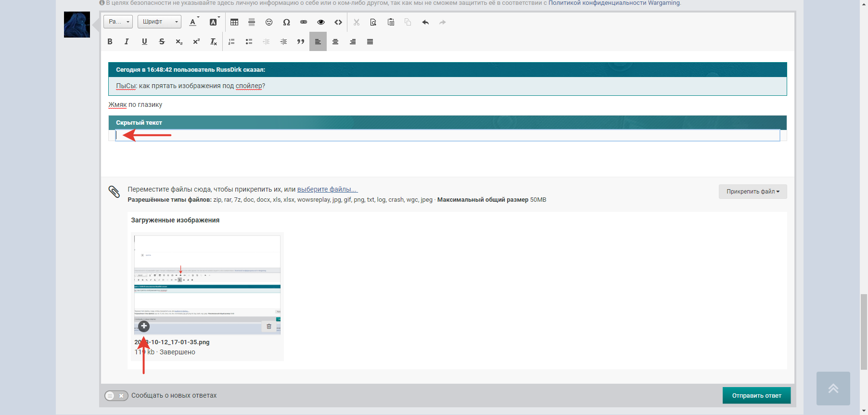Click the spoiler eye icon
Screen dimensions: 868x415
click(321, 22)
